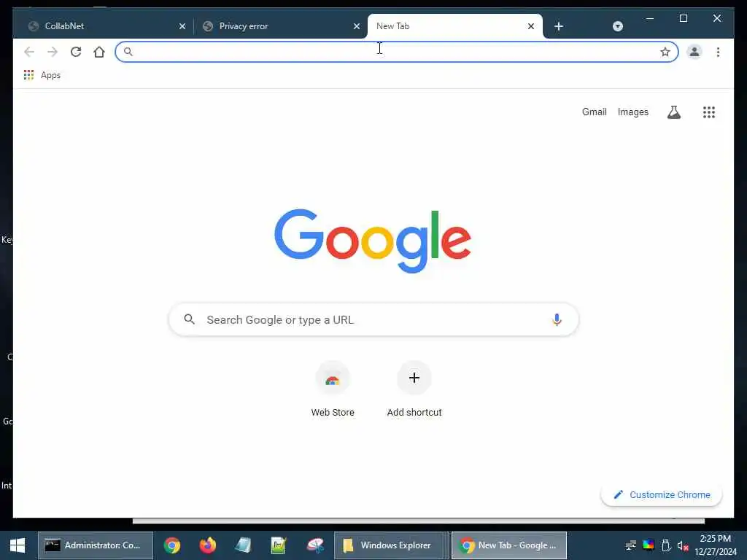Screen dimensions: 747x560
Task: Open the Search Labs flask icon
Action: click(673, 112)
